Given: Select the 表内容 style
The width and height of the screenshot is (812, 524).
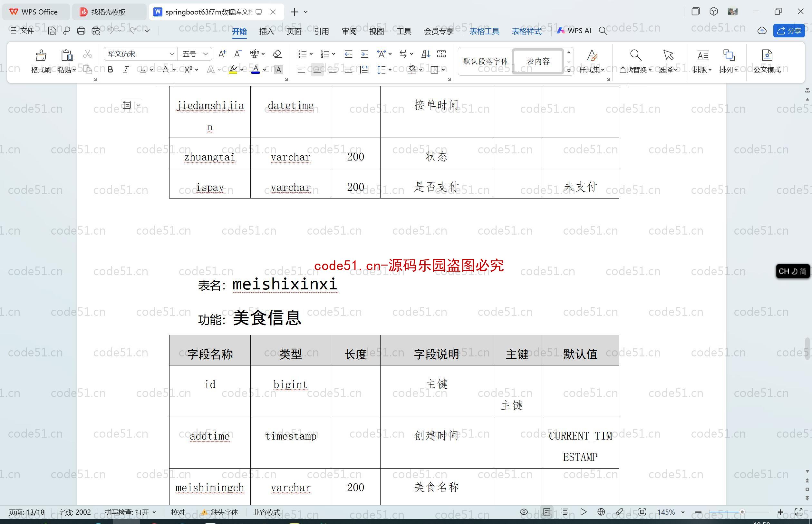Looking at the screenshot, I should [x=538, y=61].
